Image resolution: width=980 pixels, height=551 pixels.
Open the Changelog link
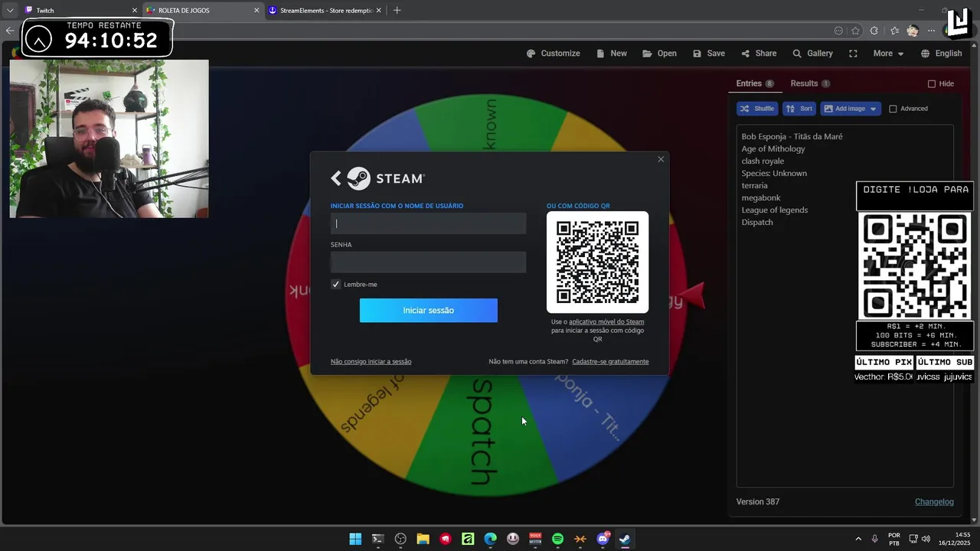934,502
